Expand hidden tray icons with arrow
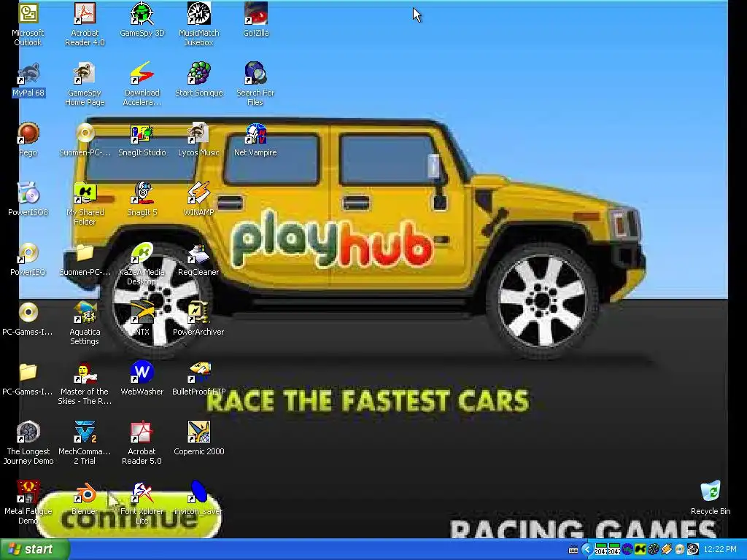This screenshot has height=560, width=747. (x=587, y=550)
